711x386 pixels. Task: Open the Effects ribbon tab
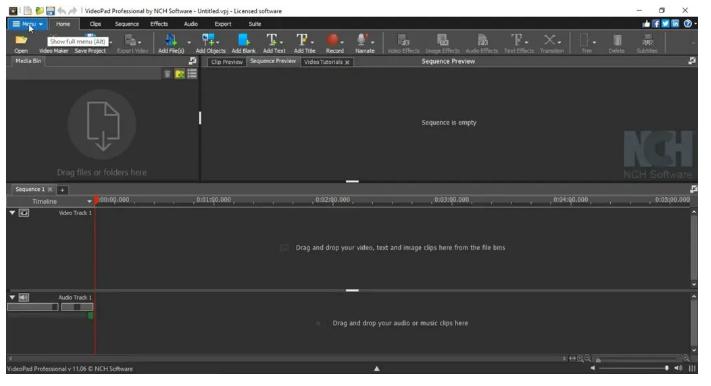click(159, 24)
